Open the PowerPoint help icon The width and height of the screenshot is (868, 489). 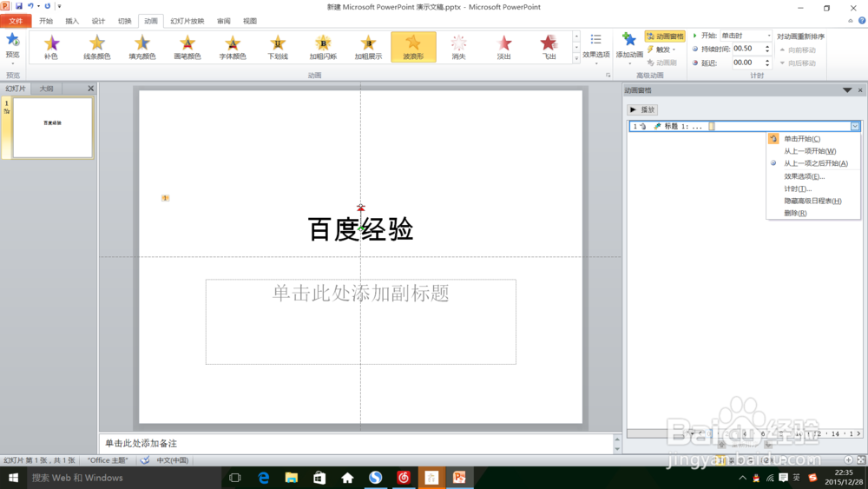(x=862, y=21)
